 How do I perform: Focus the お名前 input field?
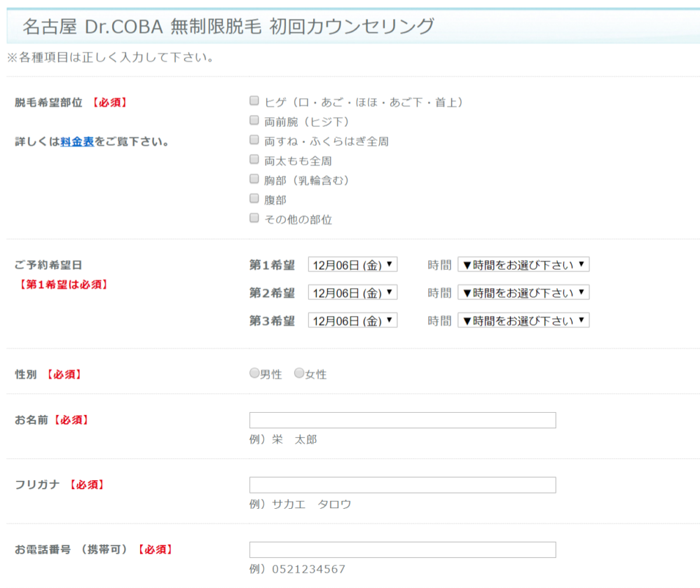(x=403, y=420)
